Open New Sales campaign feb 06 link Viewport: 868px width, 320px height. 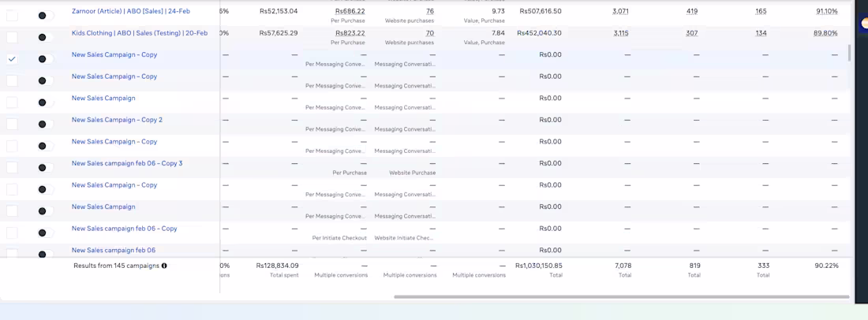click(114, 251)
